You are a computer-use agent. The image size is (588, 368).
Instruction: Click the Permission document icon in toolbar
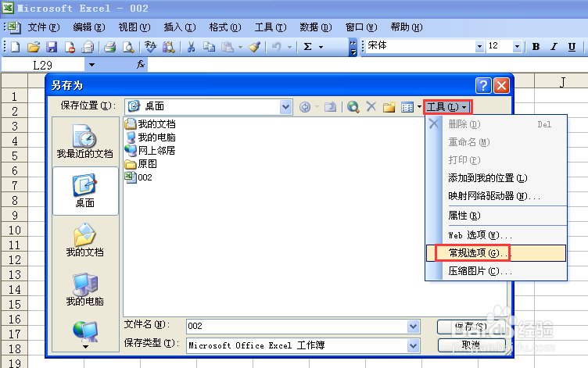(x=70, y=47)
